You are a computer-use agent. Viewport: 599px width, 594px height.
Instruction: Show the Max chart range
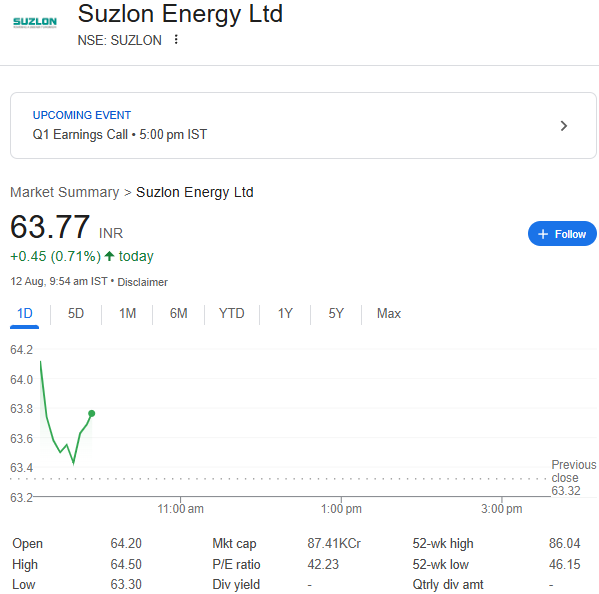coord(389,314)
